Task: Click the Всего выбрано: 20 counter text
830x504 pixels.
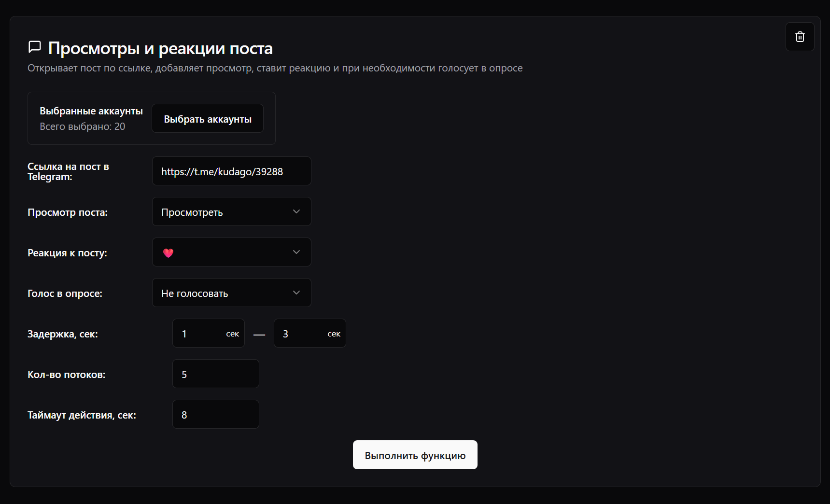Action: click(82, 126)
